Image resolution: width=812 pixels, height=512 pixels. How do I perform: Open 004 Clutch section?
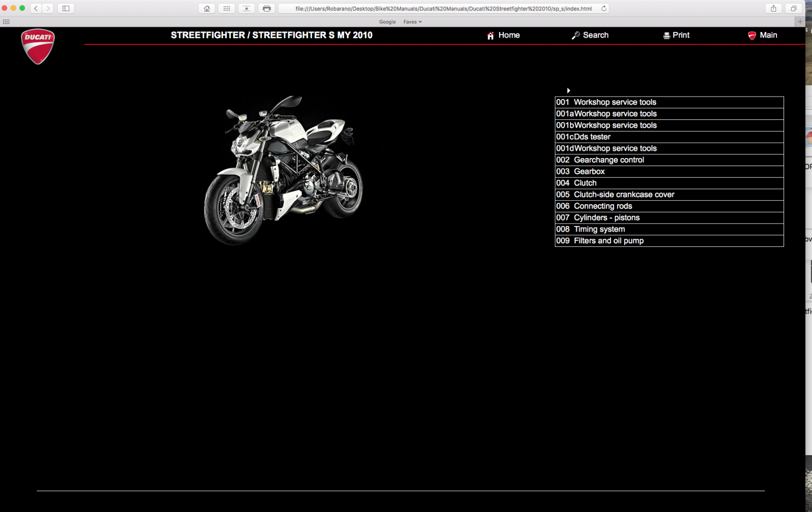[x=669, y=183]
